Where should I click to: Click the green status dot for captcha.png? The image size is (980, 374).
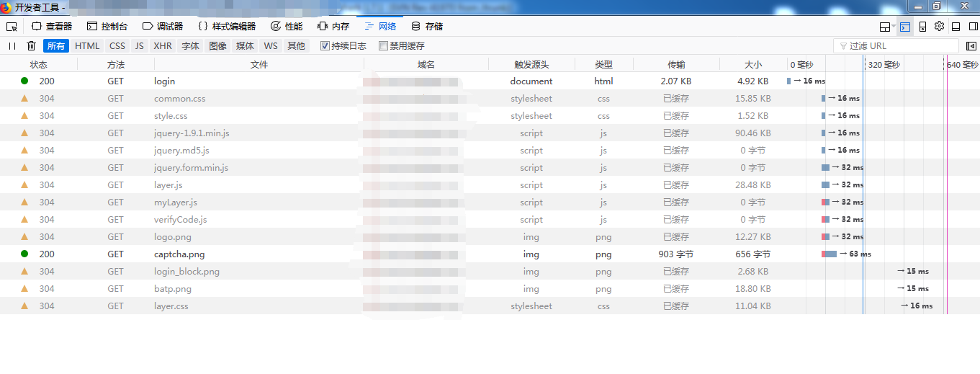coord(24,254)
